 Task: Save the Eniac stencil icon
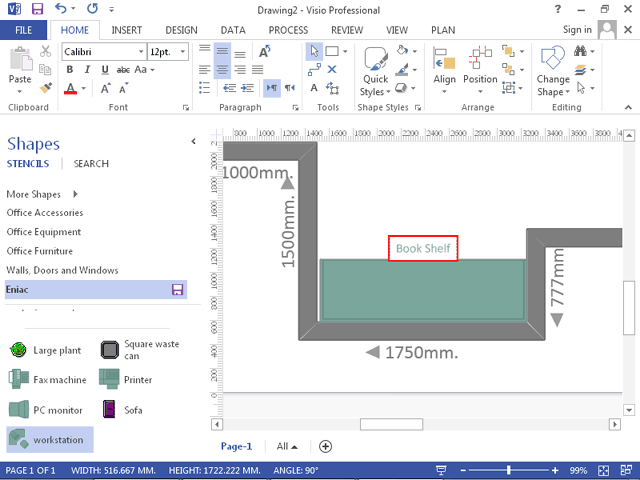point(178,290)
